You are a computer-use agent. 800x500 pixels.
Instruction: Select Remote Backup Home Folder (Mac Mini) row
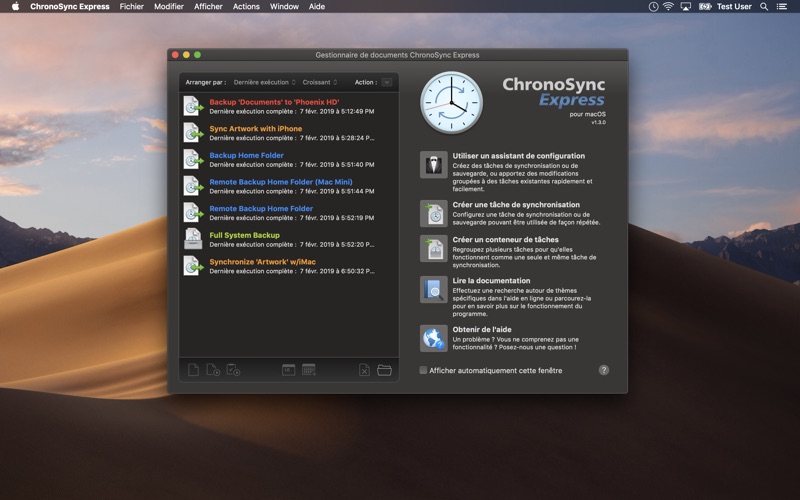click(x=289, y=186)
